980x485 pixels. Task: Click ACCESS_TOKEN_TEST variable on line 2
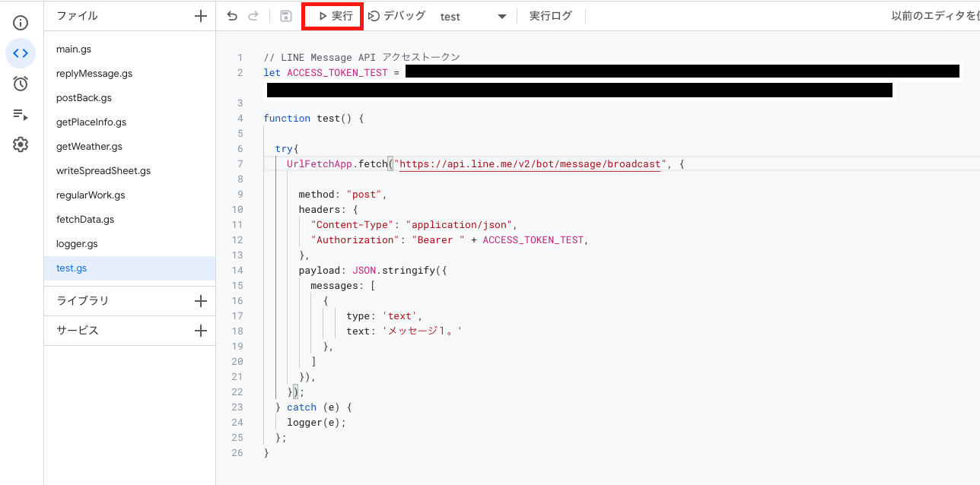337,73
